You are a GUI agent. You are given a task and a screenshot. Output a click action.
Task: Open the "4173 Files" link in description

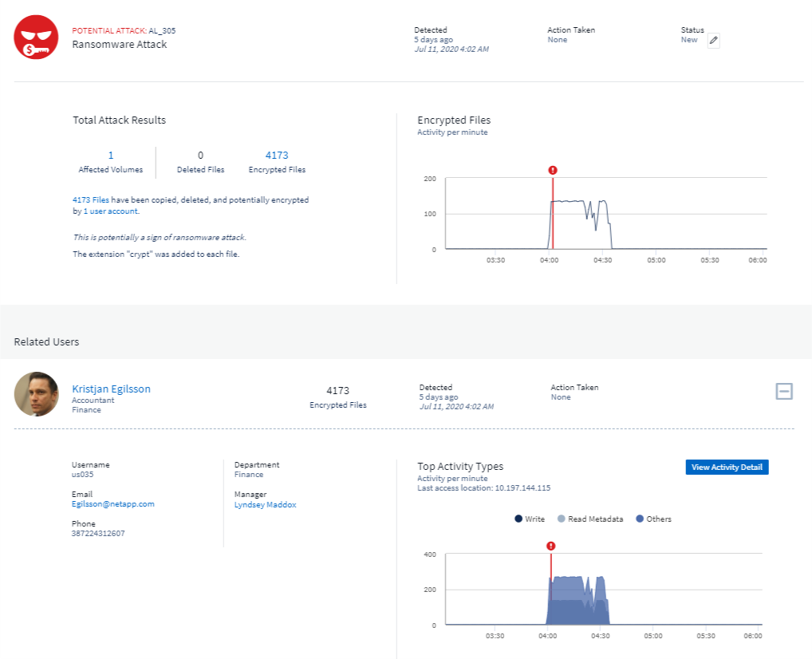coord(91,200)
